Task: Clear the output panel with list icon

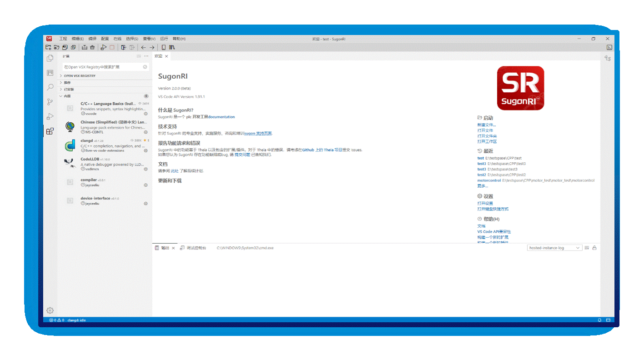Action: pos(587,248)
